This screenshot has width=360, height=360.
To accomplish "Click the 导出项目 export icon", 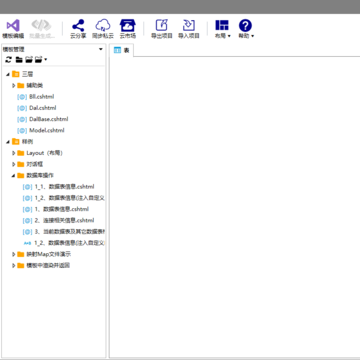I will point(162,25).
